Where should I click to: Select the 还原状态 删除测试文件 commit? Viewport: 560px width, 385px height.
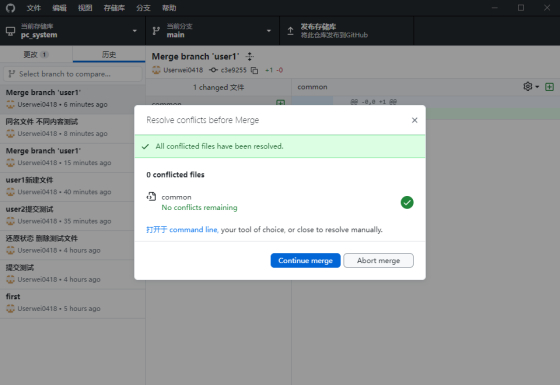point(72,245)
